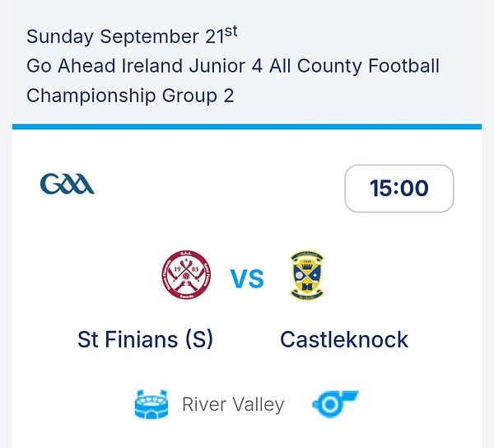Click the superscript st after 21

point(231,31)
